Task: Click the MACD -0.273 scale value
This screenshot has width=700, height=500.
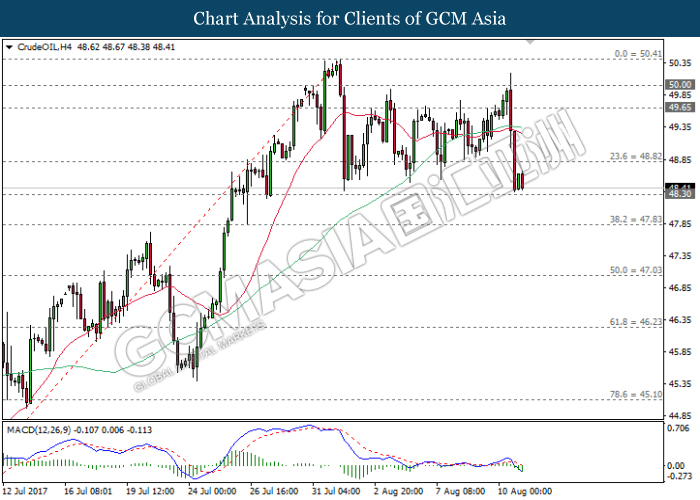Action: (679, 476)
